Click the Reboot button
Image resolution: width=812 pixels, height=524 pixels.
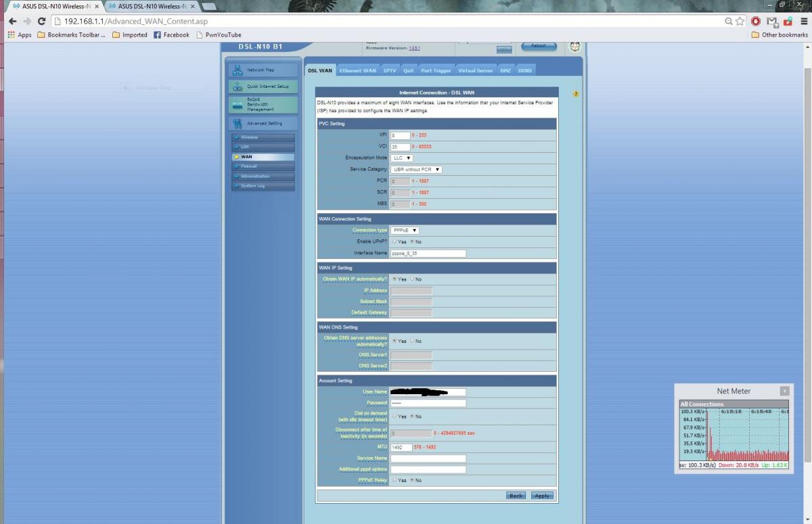[x=539, y=46]
